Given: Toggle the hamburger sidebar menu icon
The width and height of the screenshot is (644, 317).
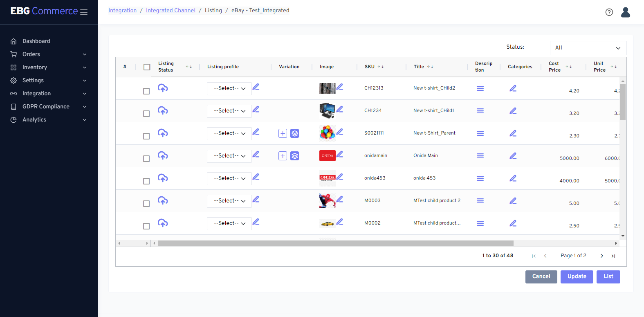Looking at the screenshot, I should pyautogui.click(x=84, y=12).
